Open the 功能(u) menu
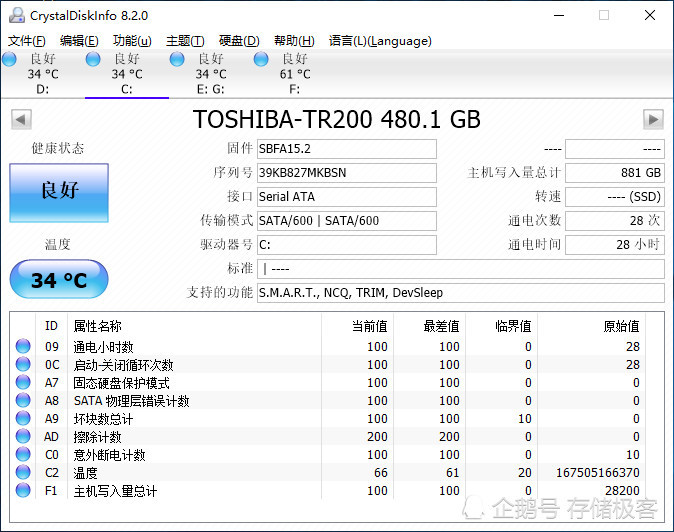Image resolution: width=674 pixels, height=532 pixels. click(132, 41)
